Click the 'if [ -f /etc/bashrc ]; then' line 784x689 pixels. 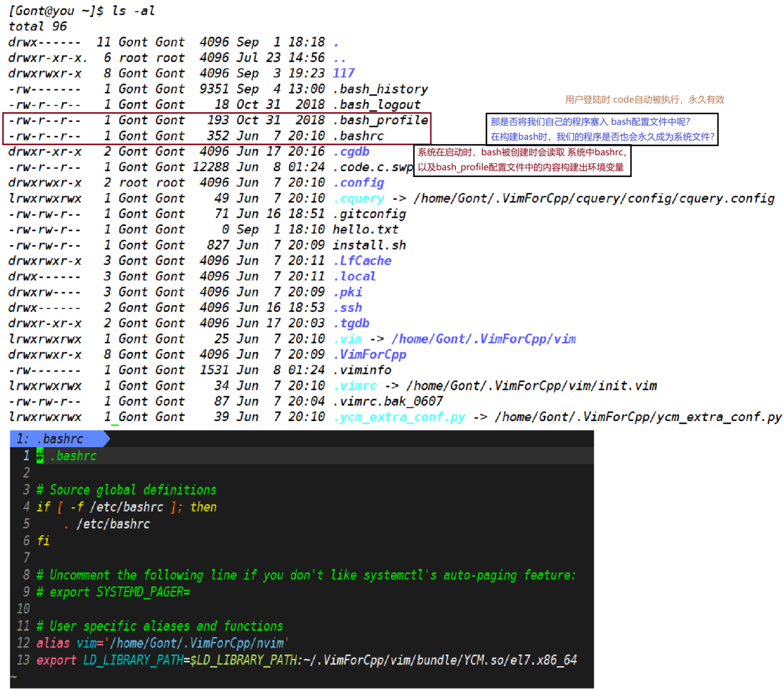tap(127, 507)
